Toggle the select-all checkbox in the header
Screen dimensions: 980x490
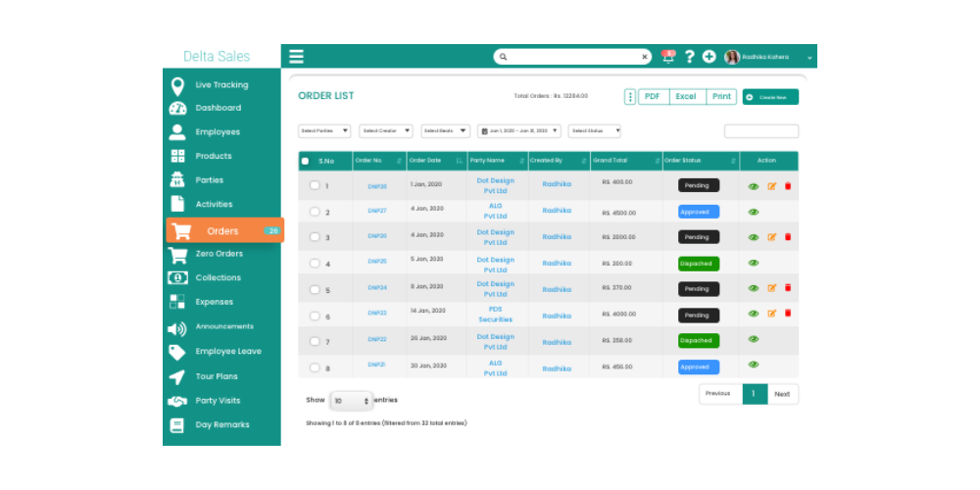pyautogui.click(x=305, y=161)
